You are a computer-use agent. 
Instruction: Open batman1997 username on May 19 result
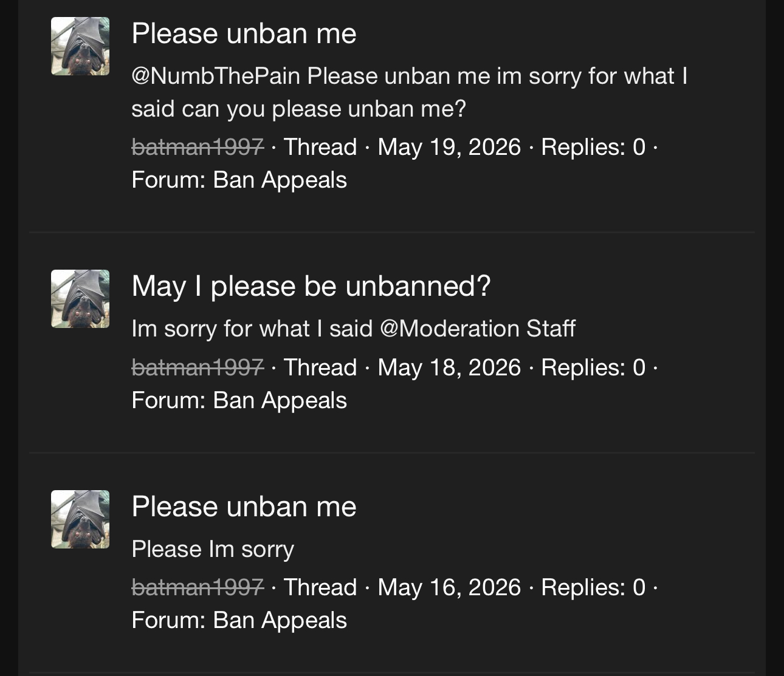pos(198,147)
